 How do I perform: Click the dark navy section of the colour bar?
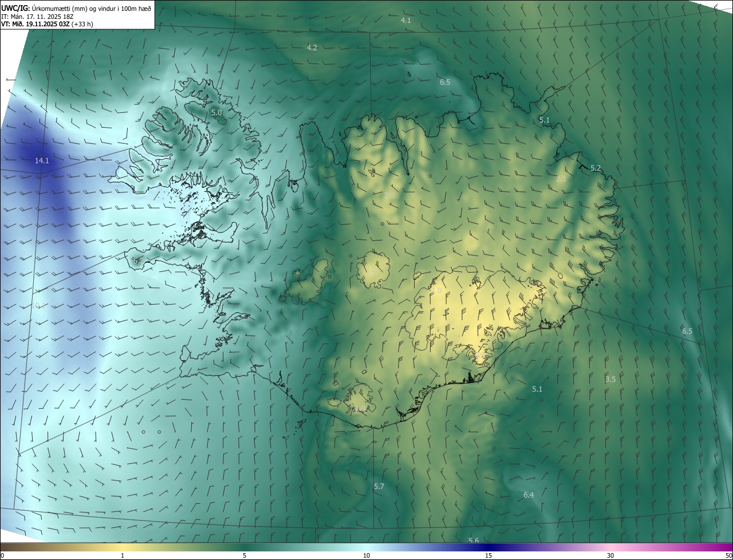click(488, 547)
